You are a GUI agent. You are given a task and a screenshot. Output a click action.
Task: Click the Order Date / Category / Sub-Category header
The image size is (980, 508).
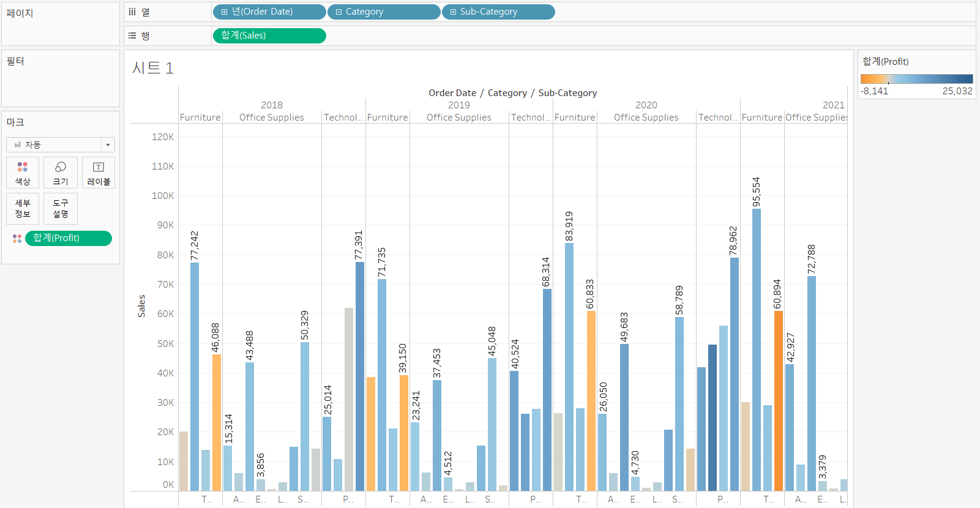point(513,92)
